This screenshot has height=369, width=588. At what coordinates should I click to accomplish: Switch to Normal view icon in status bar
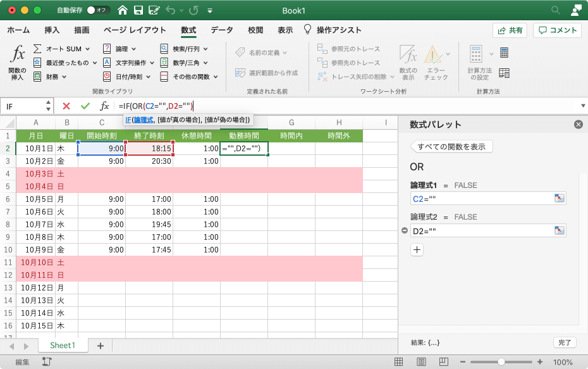tap(398, 361)
